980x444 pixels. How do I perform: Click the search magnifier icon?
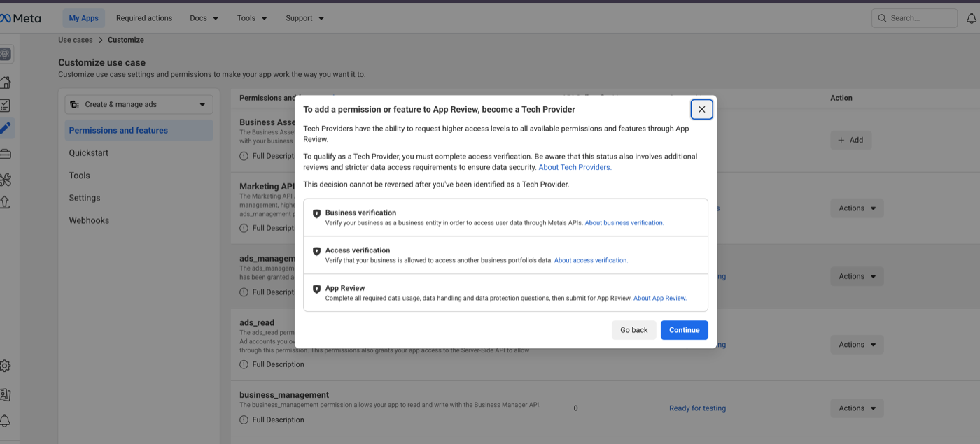pyautogui.click(x=882, y=18)
